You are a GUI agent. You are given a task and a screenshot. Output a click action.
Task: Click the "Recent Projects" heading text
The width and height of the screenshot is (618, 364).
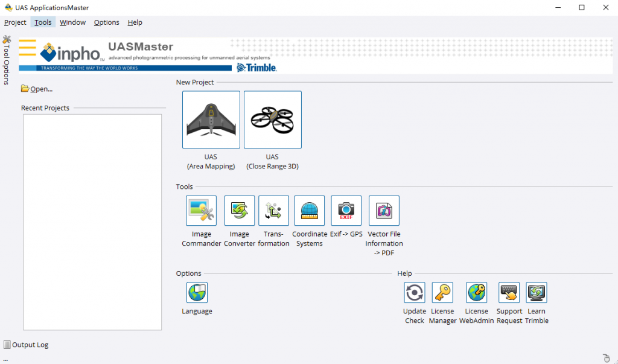pos(45,108)
